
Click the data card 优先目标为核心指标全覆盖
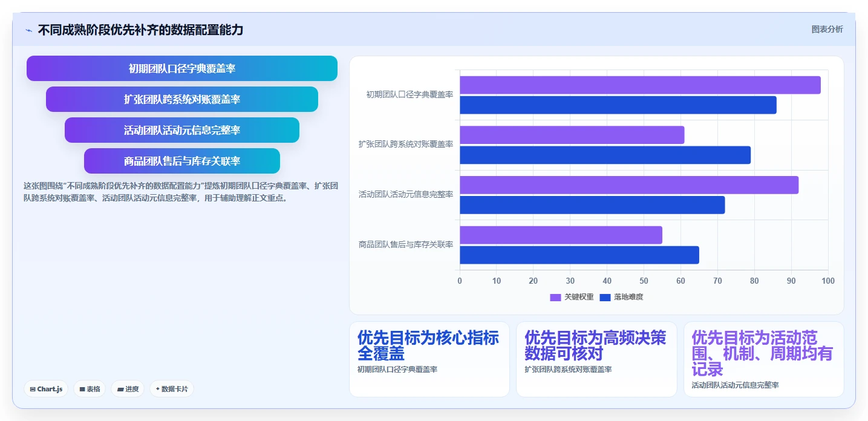[429, 359]
